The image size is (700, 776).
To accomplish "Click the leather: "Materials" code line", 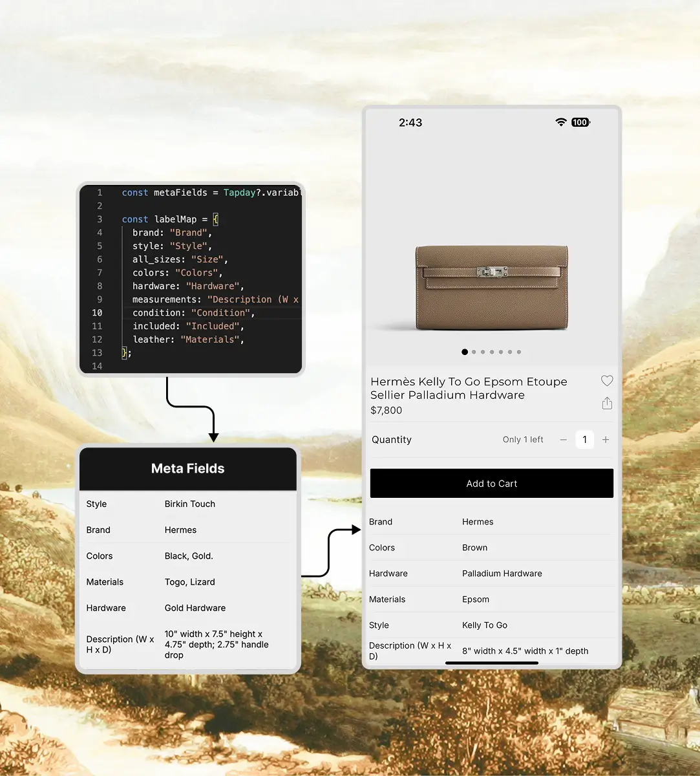I will (x=189, y=339).
